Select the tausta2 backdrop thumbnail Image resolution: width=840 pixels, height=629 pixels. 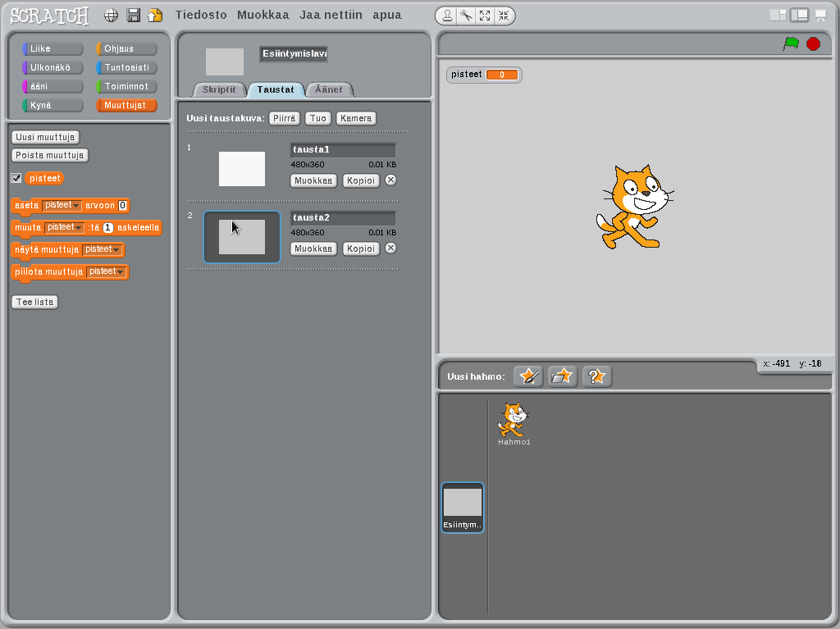click(242, 237)
